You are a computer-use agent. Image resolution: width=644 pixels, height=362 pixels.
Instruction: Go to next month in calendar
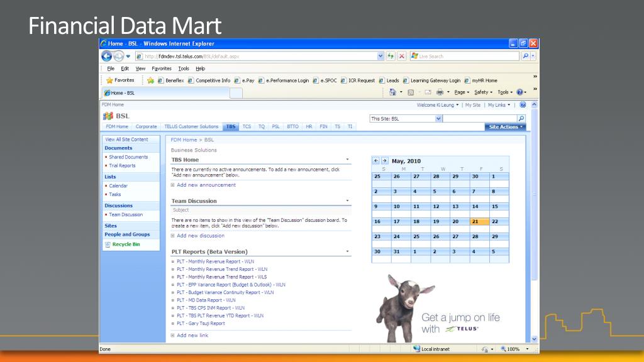[x=384, y=161]
